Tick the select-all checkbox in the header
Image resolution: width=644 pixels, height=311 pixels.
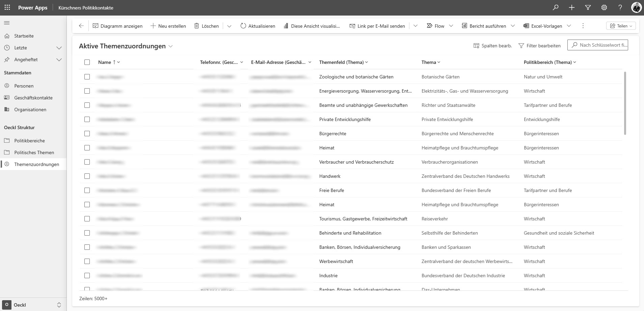pos(87,62)
